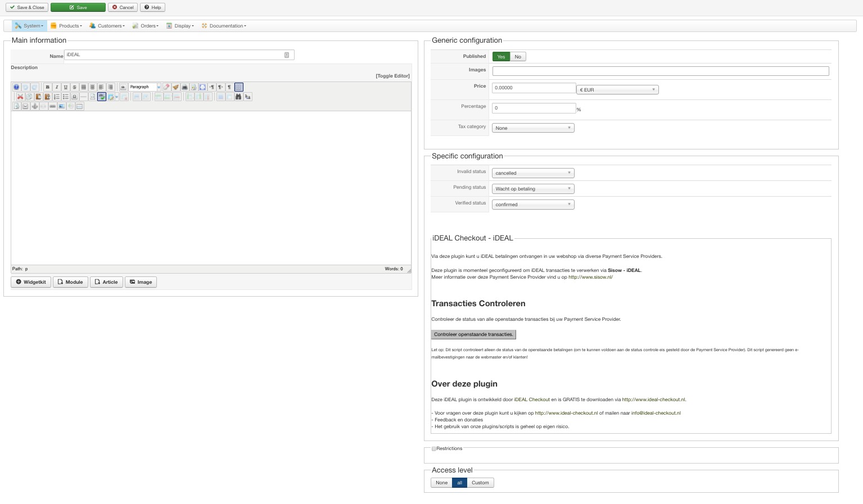Underline text with the editor toolbar
863x504 pixels.
[x=66, y=87]
